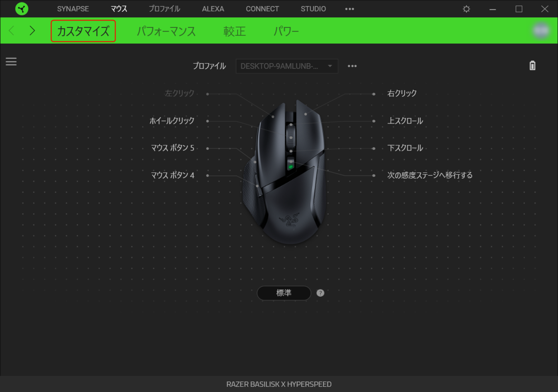Select the 右クリック button assignment
558x392 pixels.
pyautogui.click(x=402, y=93)
